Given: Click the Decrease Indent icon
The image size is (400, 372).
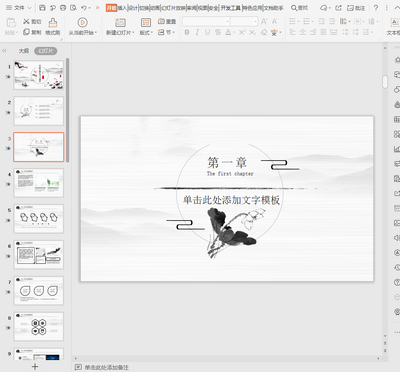Looking at the screenshot, I should click(x=322, y=22).
